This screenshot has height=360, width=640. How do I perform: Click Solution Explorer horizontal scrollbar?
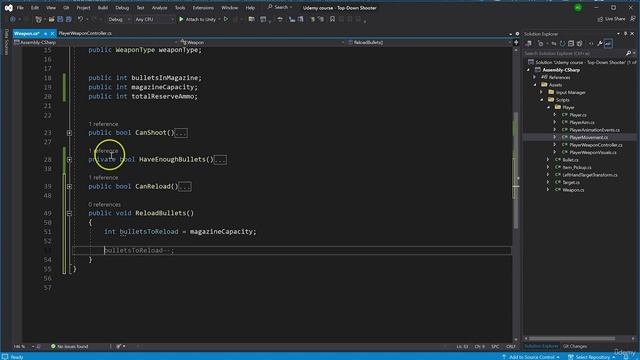click(571, 338)
